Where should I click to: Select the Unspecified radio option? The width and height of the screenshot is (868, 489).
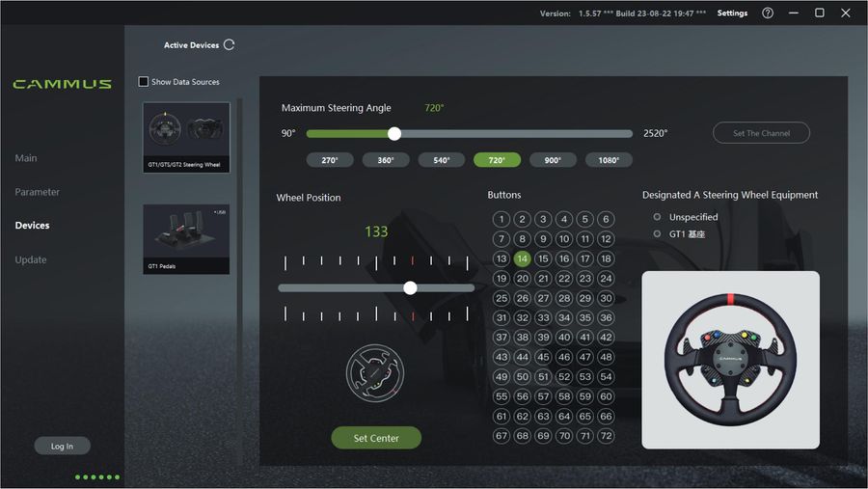(x=658, y=217)
